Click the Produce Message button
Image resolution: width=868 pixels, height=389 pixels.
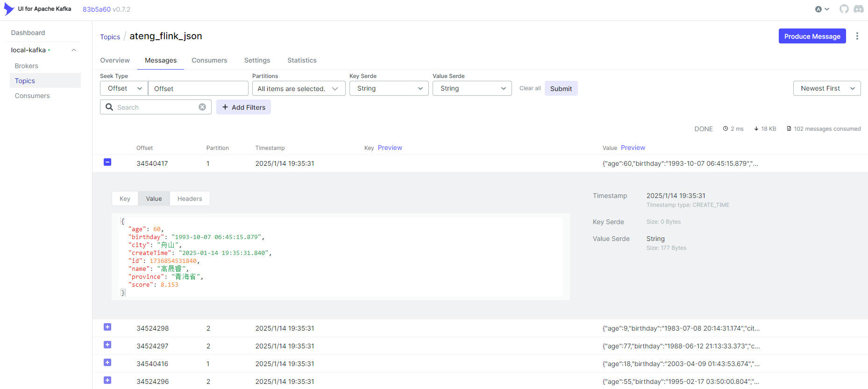click(x=812, y=36)
